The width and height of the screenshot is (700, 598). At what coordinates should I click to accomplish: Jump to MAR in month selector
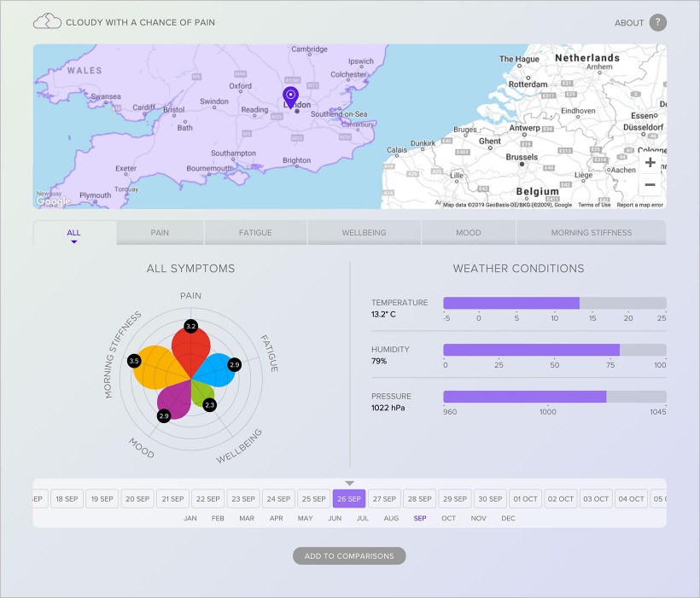click(247, 519)
